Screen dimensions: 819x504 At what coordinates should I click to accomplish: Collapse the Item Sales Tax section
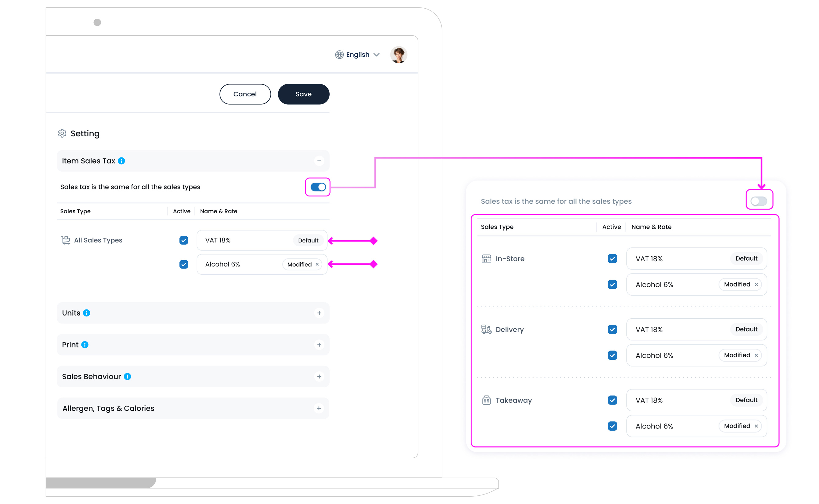[x=319, y=161]
